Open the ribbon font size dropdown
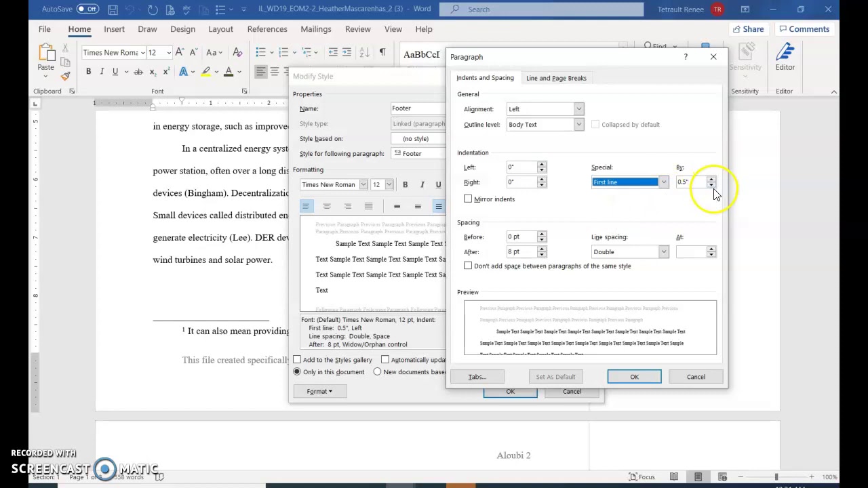The width and height of the screenshot is (868, 488). tap(169, 52)
